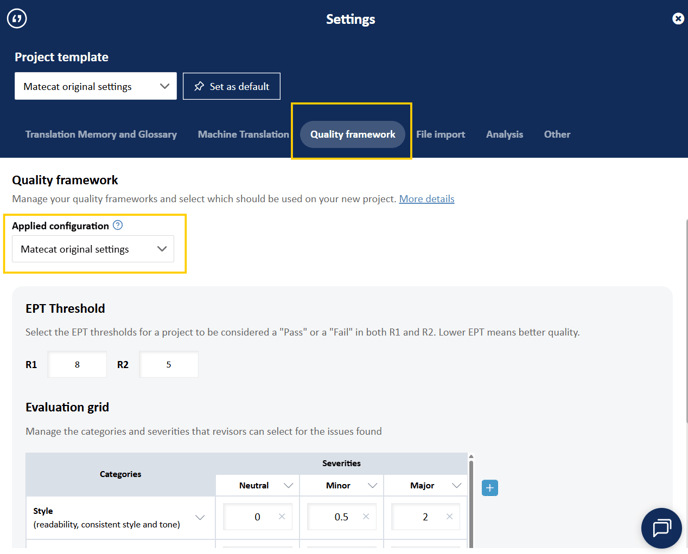Switch to Translation Memory and Glossary tab
This screenshot has width=688, height=554.
tap(101, 134)
